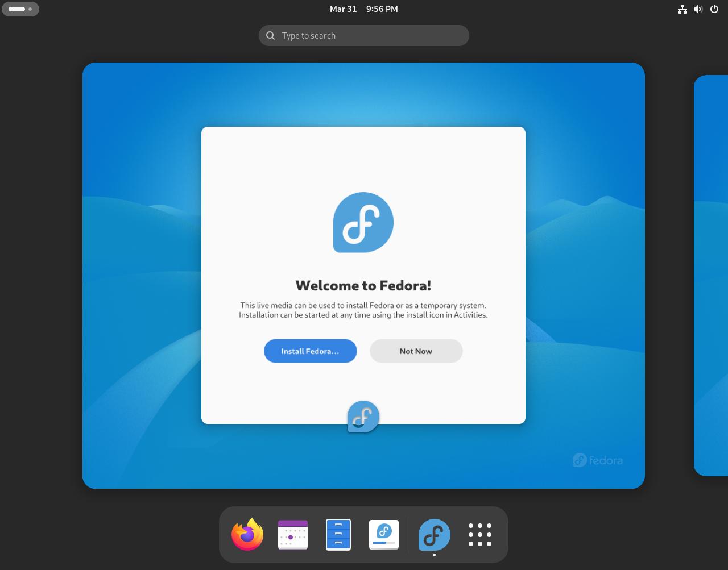Click the live media description text

coord(363,310)
